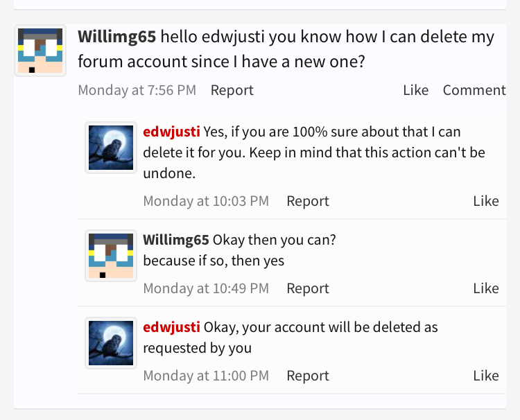Report the 10:03 PM reply from edwjusti
Screen dimensions: 520x420
pos(308,201)
